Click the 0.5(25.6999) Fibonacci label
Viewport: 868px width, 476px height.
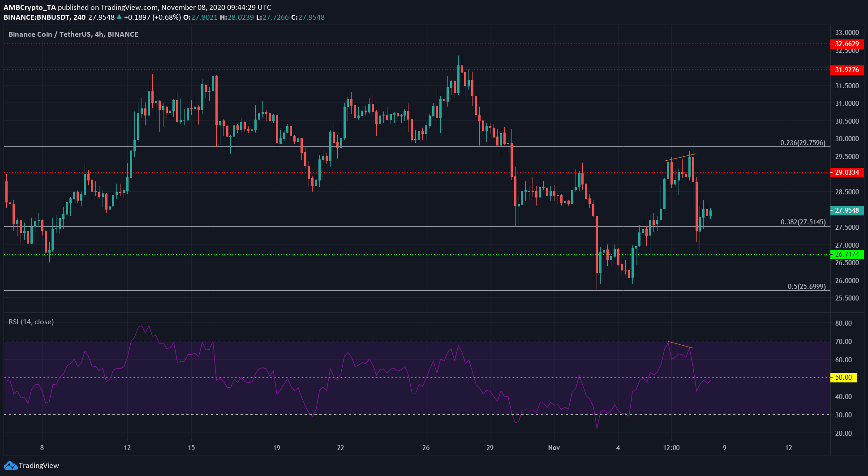click(806, 287)
